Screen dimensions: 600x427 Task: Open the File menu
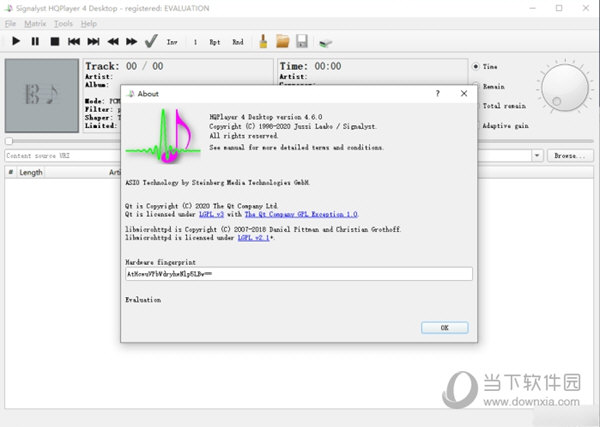point(10,24)
